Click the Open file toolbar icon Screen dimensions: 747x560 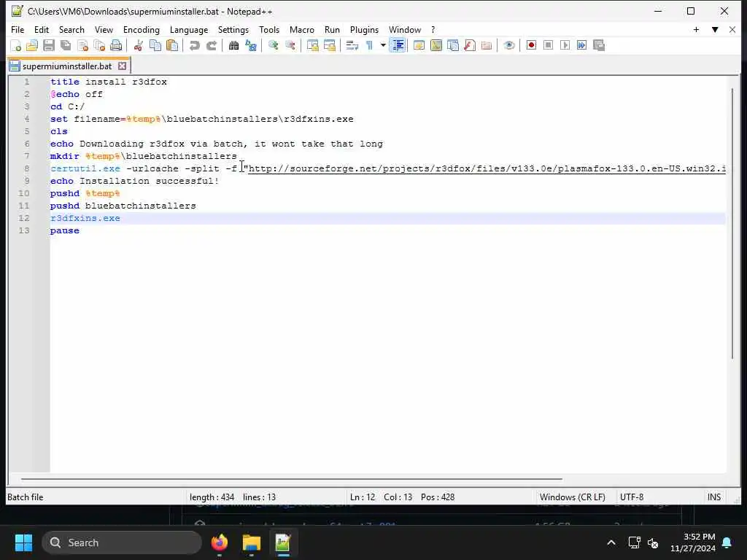(x=32, y=46)
